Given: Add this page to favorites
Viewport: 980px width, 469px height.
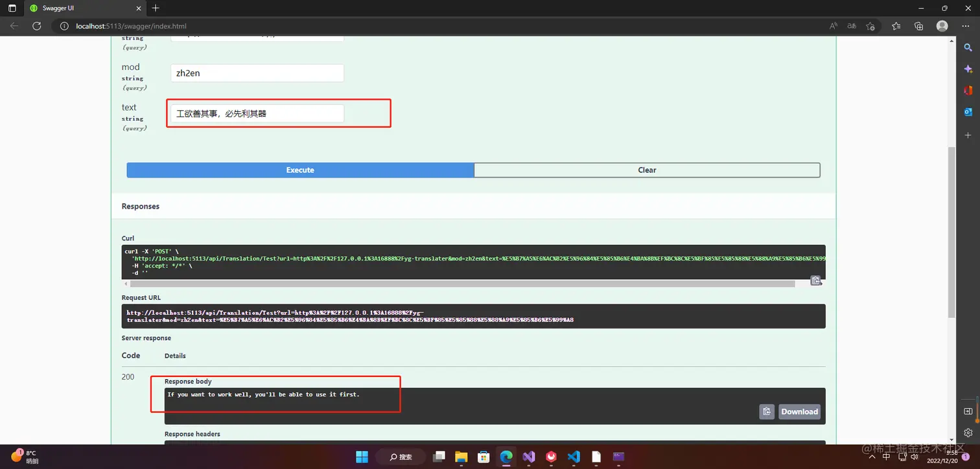Looking at the screenshot, I should [870, 26].
